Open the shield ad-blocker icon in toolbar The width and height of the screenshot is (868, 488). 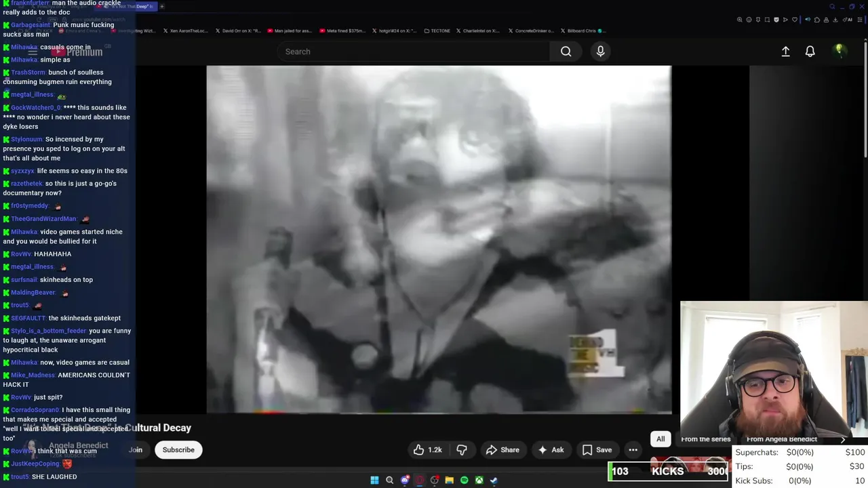pos(776,20)
